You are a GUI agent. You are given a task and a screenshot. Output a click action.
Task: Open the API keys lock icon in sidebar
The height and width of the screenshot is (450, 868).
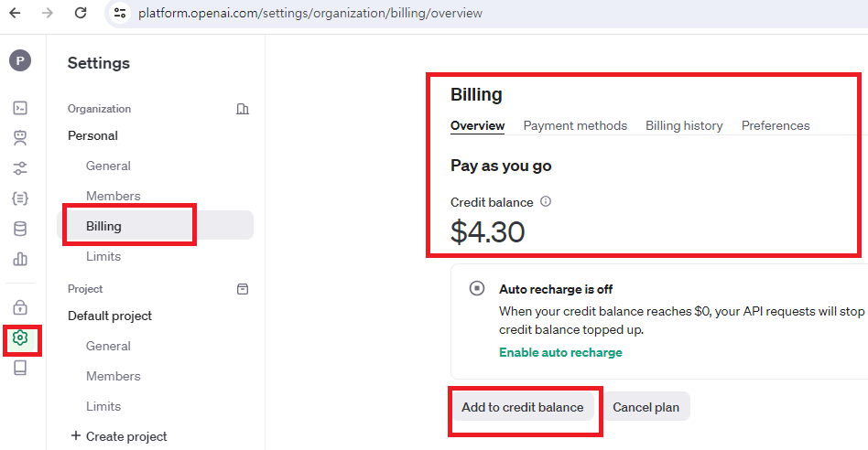coord(20,306)
